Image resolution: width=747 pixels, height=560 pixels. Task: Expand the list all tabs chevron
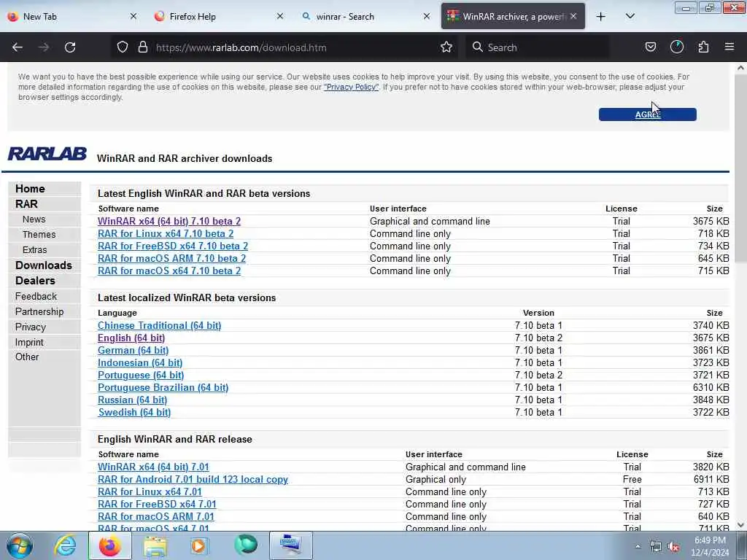pos(630,17)
